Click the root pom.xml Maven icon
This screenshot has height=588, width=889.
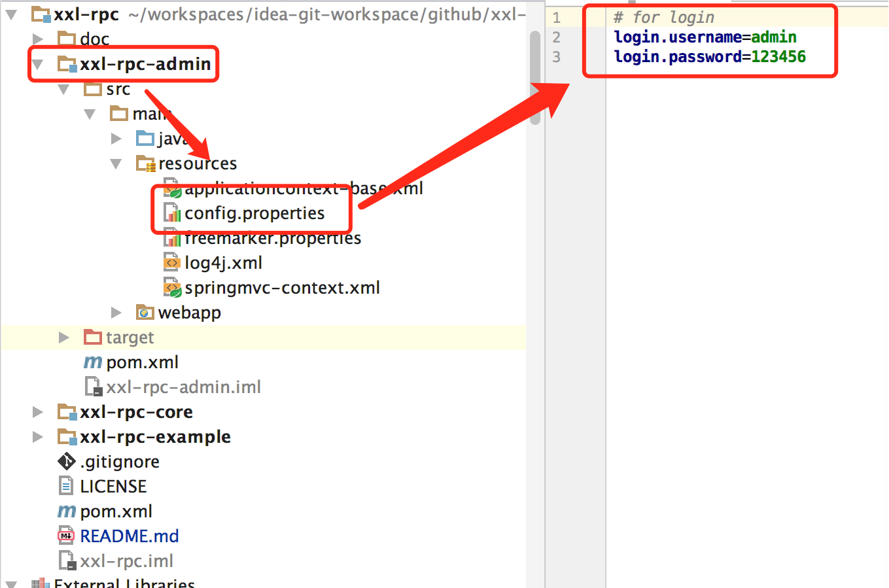pos(67,511)
